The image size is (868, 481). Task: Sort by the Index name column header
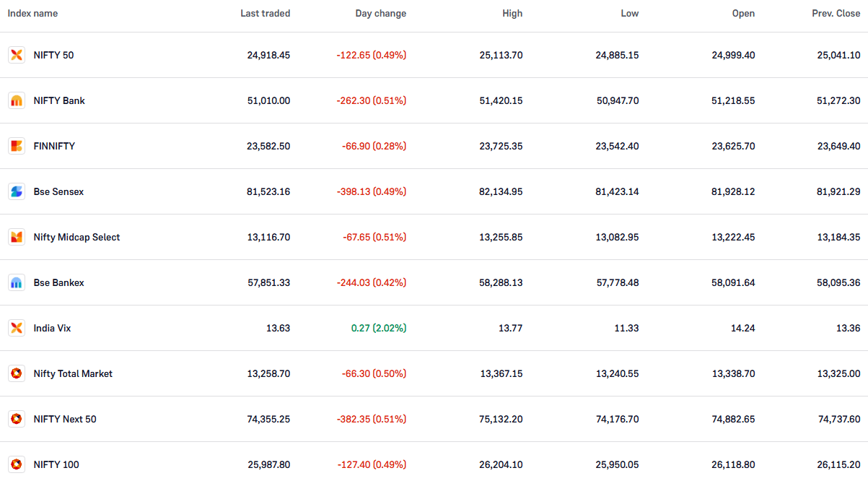[32, 14]
